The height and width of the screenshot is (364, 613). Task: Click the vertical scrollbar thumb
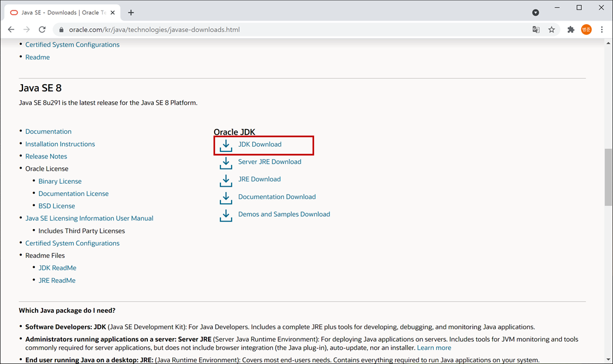608,177
